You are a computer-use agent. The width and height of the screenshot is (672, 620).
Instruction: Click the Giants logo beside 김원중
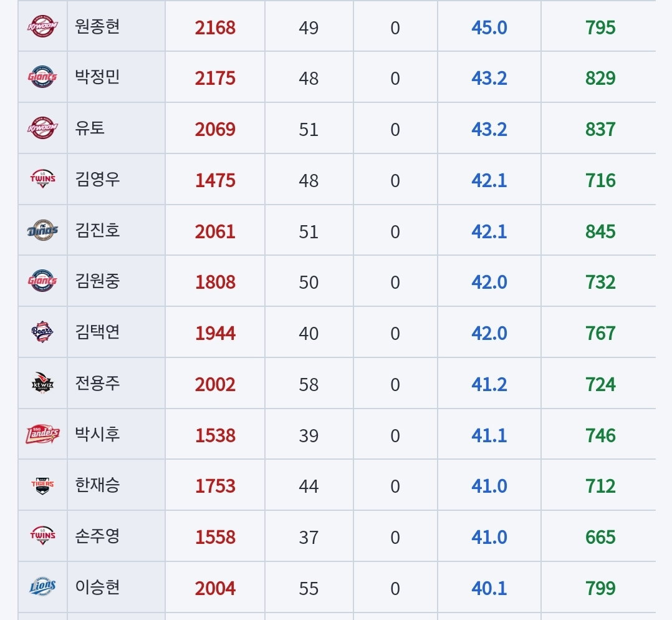42,281
